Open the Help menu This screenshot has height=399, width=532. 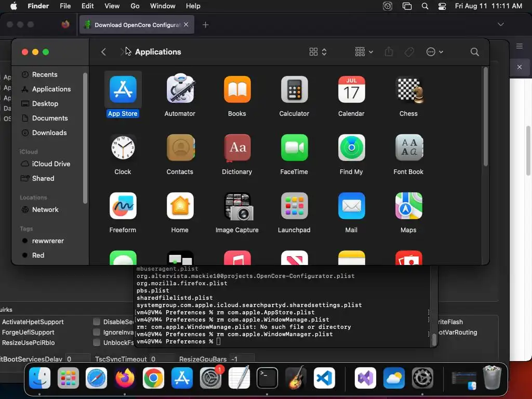coord(193,6)
